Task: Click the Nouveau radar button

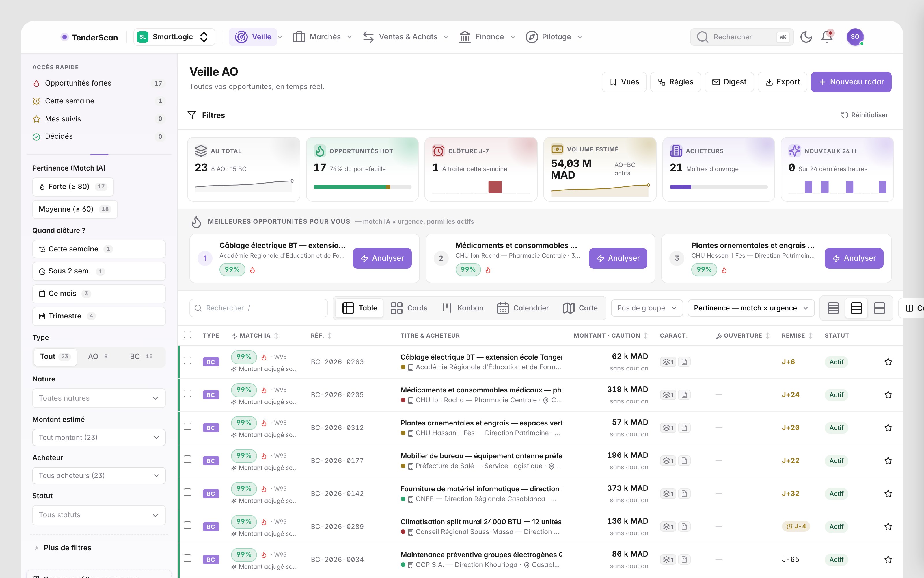Action: 851,82
